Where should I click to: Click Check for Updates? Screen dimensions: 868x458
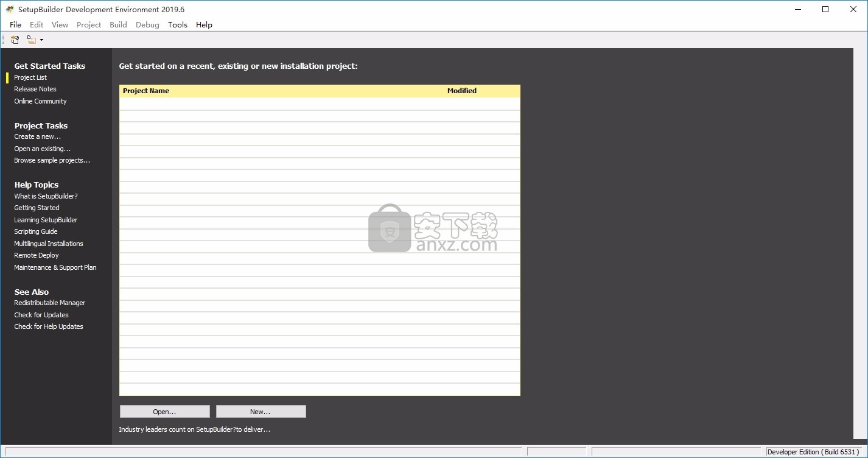(x=41, y=315)
